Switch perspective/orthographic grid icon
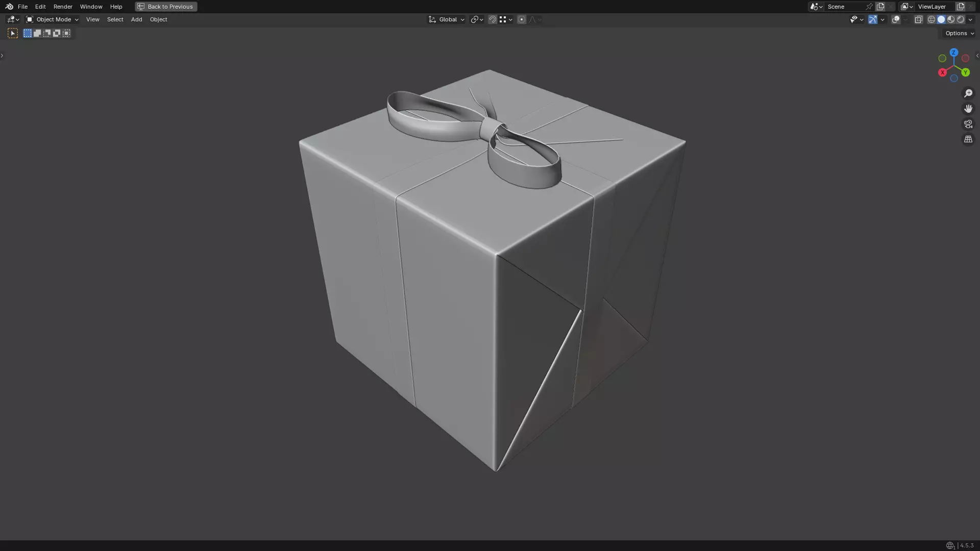The height and width of the screenshot is (551, 980). point(968,139)
